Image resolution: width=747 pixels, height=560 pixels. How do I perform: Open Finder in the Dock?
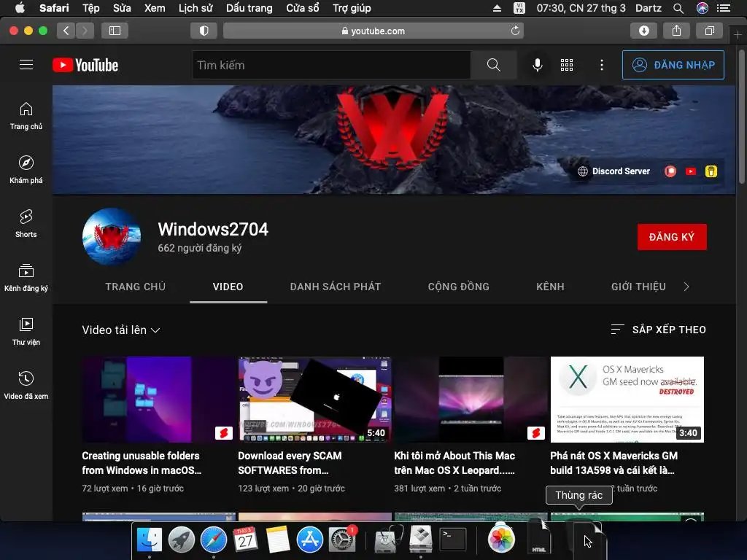click(x=150, y=540)
